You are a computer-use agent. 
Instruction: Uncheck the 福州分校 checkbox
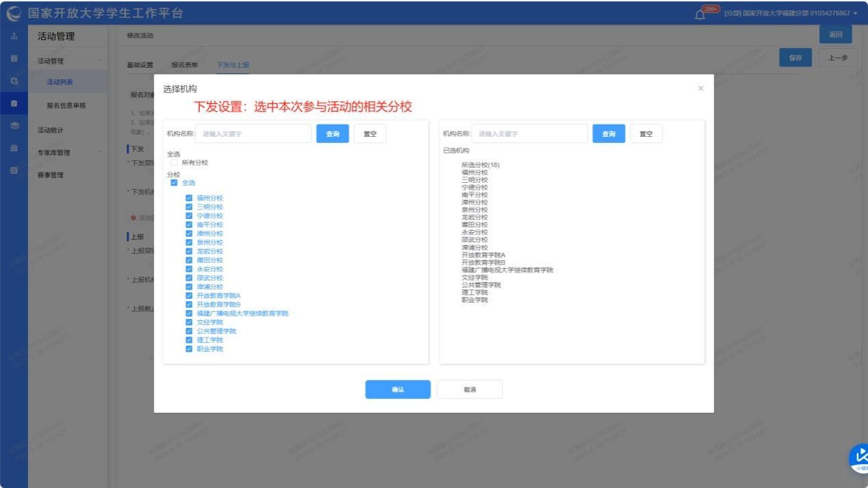[189, 198]
